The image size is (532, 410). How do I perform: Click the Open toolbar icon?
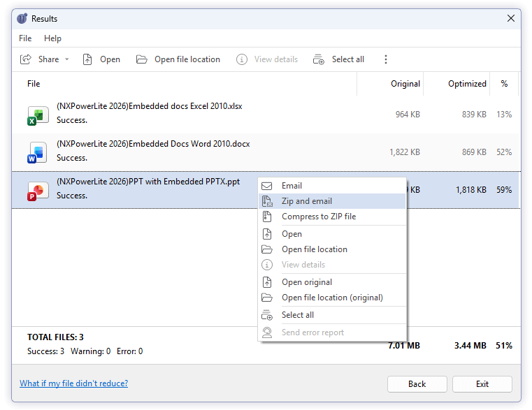(x=87, y=59)
